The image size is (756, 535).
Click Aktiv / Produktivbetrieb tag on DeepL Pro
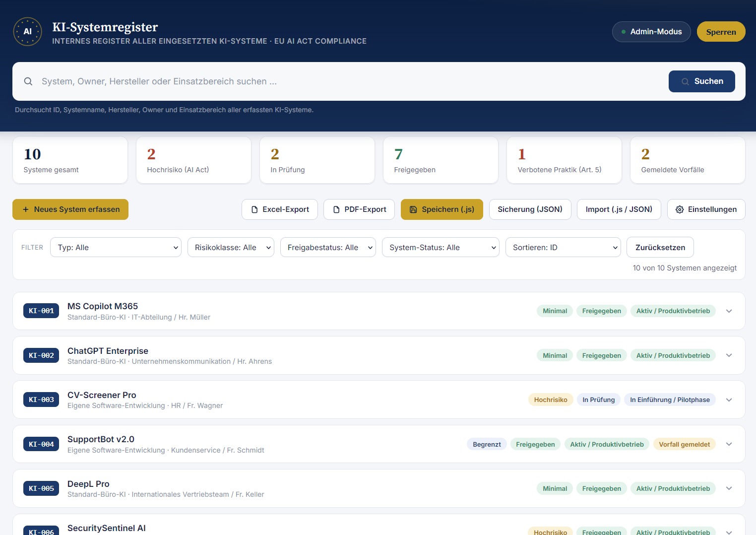point(673,488)
